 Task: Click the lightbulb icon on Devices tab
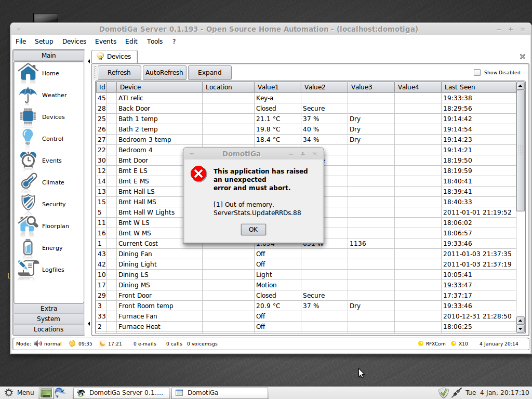click(x=100, y=56)
